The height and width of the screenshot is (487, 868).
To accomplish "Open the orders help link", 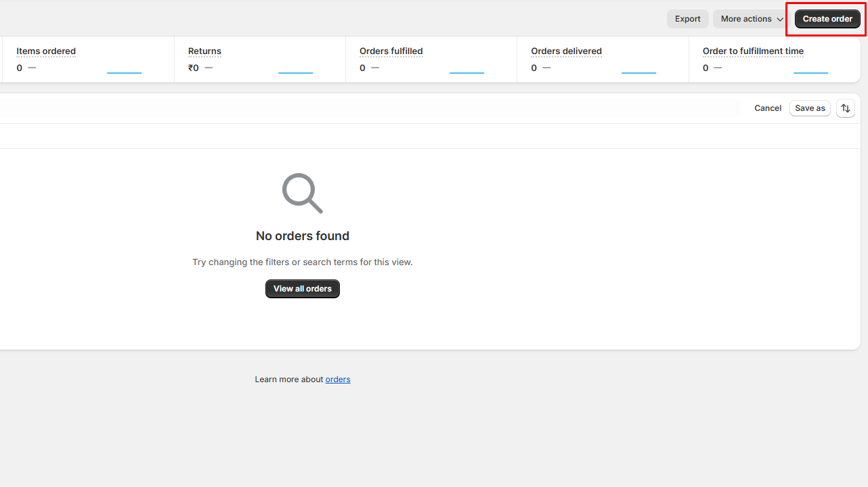I will (x=338, y=379).
